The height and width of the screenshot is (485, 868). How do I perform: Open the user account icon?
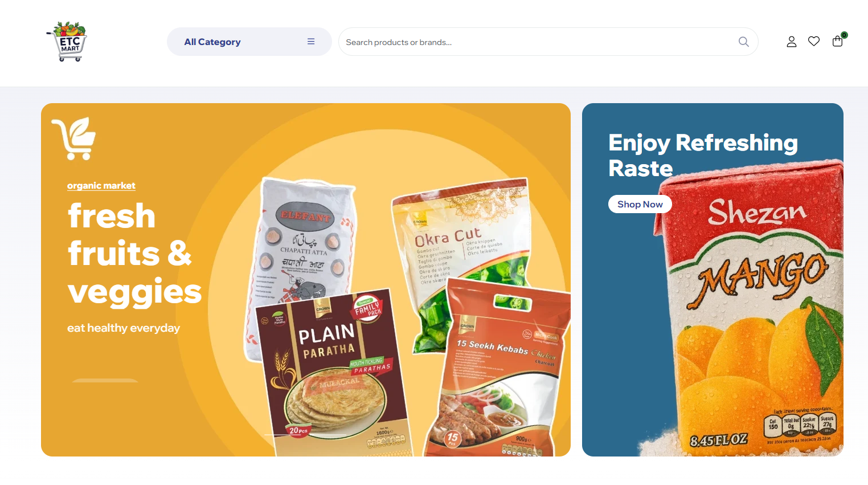tap(792, 42)
